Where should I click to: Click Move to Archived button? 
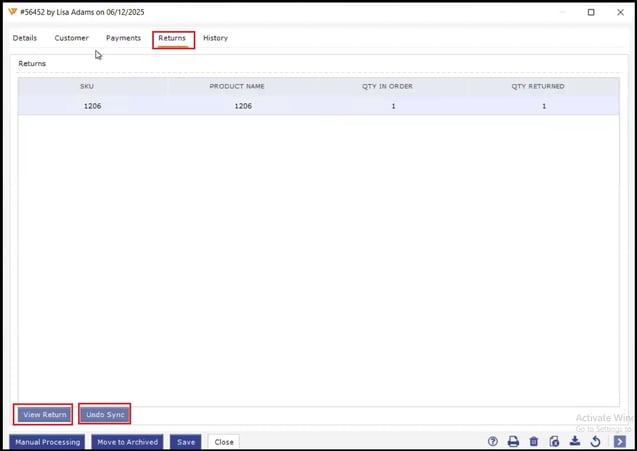pos(127,441)
